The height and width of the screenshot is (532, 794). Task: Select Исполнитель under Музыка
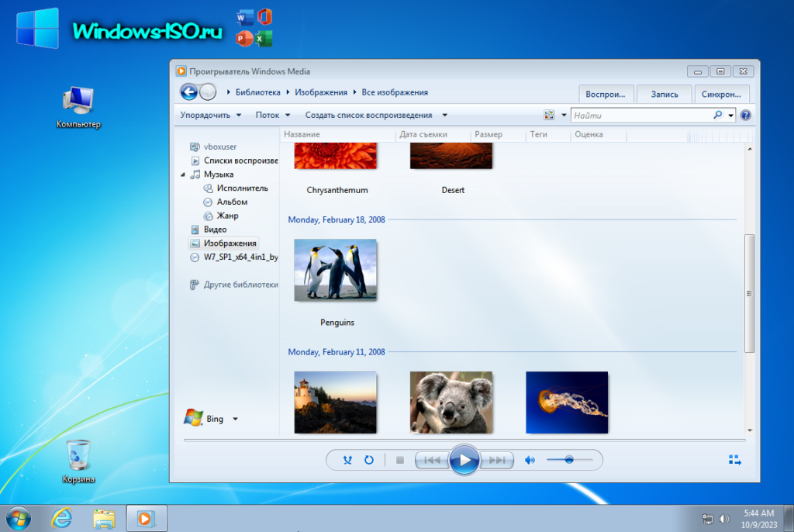242,188
